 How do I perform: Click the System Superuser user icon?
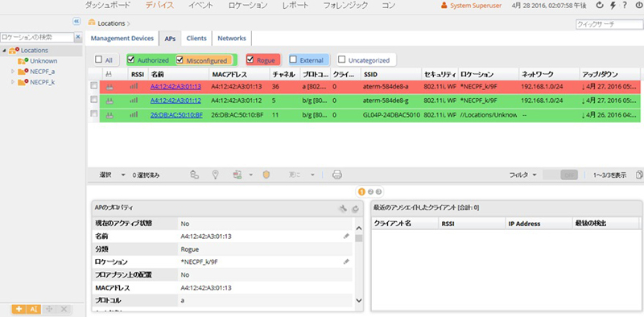pos(444,6)
